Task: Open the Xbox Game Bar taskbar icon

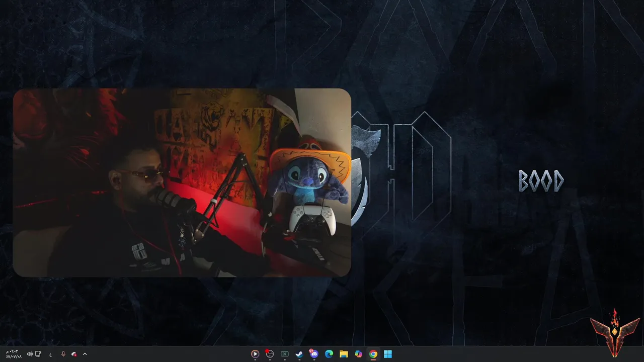Action: click(284, 354)
